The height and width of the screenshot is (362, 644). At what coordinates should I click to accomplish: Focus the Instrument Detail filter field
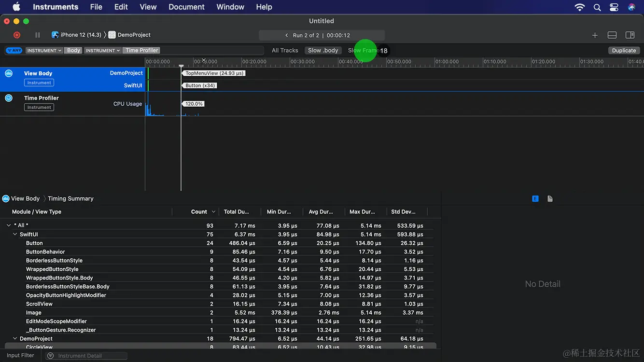86,356
